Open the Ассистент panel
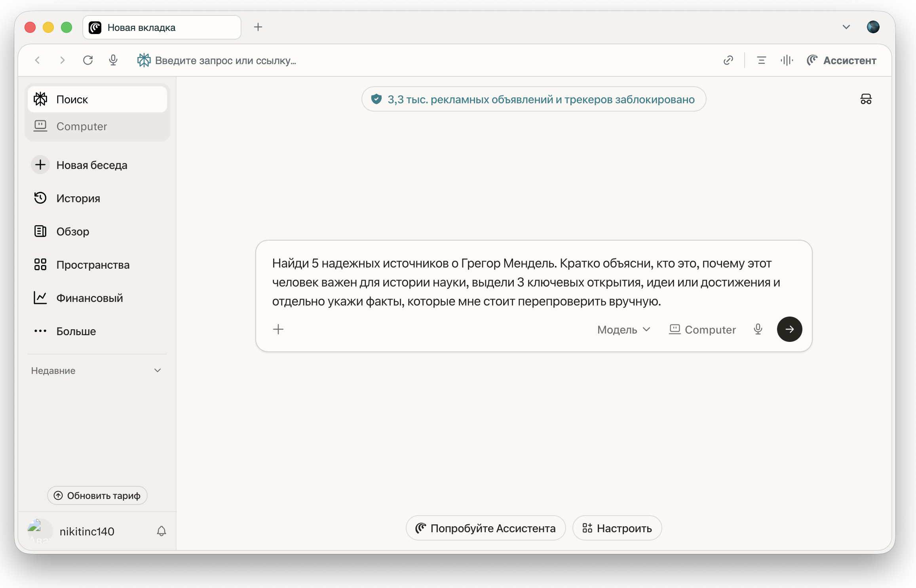The image size is (916, 588). 842,60
